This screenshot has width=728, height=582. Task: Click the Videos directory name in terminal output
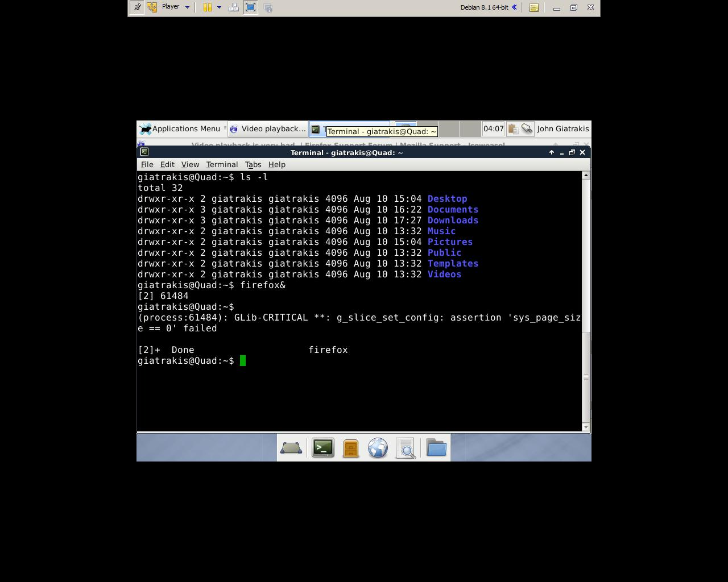pos(444,275)
